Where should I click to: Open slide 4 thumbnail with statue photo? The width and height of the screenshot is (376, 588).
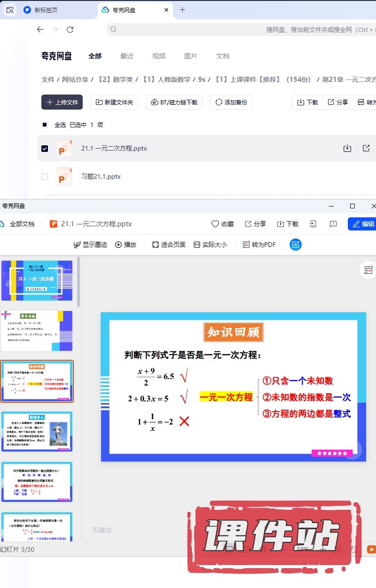(37, 431)
